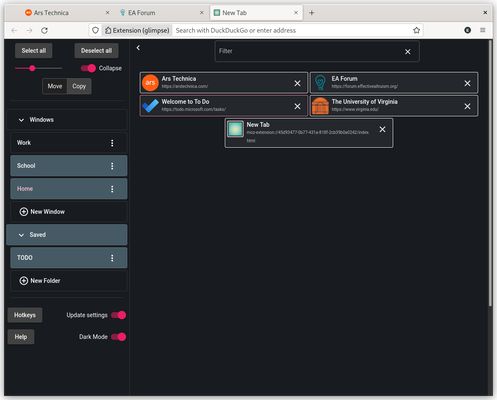The height and width of the screenshot is (400, 497).
Task: Collapse the Saved section chevron
Action: (x=21, y=235)
